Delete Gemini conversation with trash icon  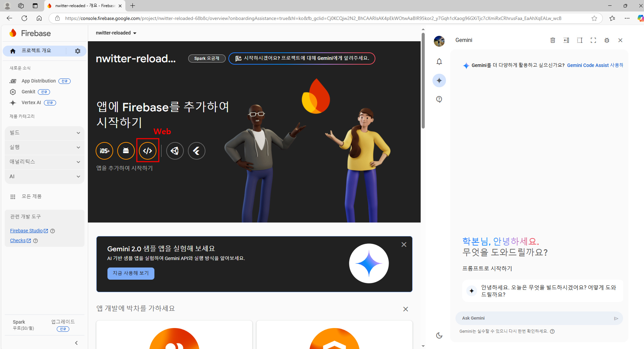[553, 40]
